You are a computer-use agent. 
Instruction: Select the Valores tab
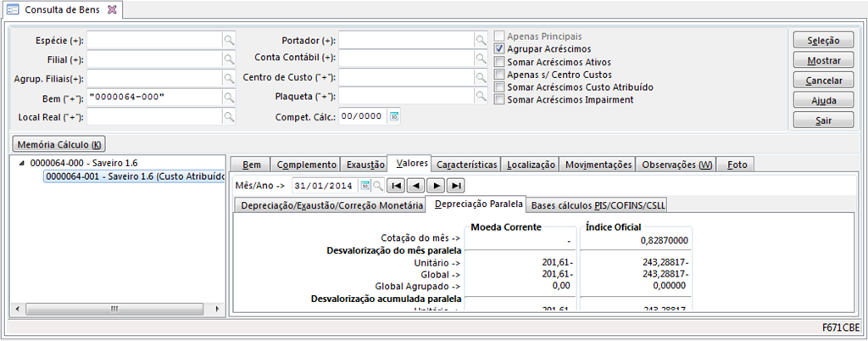(x=409, y=164)
